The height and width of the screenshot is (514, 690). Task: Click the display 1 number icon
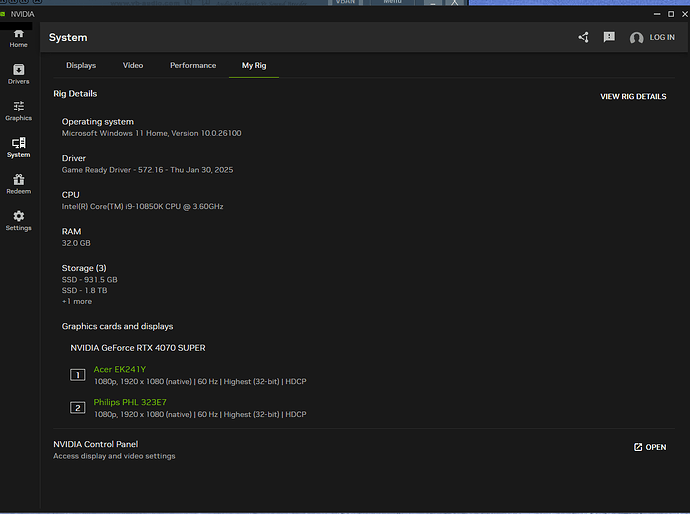click(78, 375)
